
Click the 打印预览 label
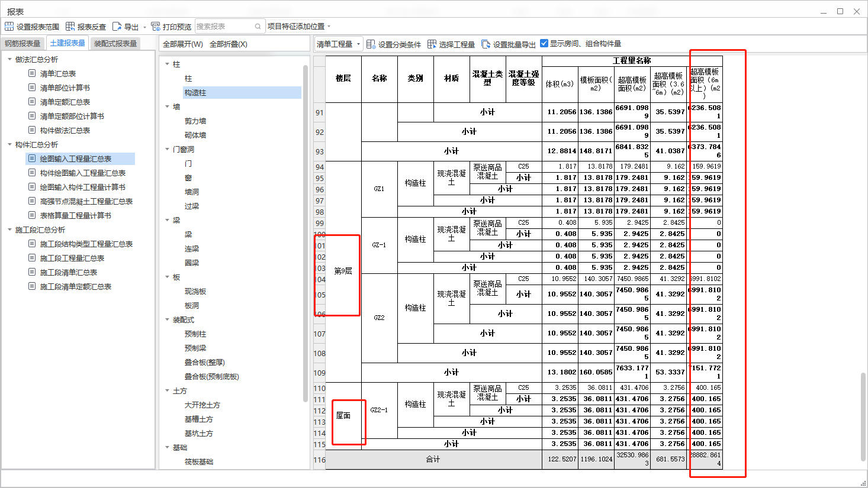[177, 27]
